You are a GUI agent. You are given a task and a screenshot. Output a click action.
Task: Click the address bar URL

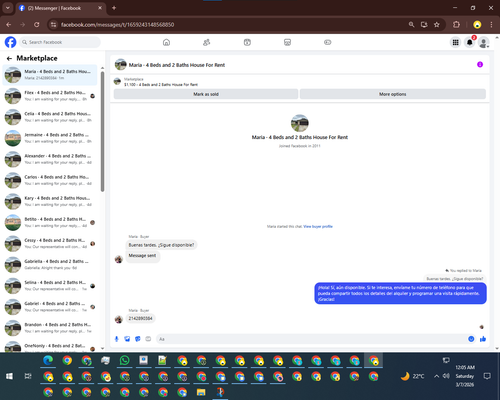pyautogui.click(x=117, y=25)
